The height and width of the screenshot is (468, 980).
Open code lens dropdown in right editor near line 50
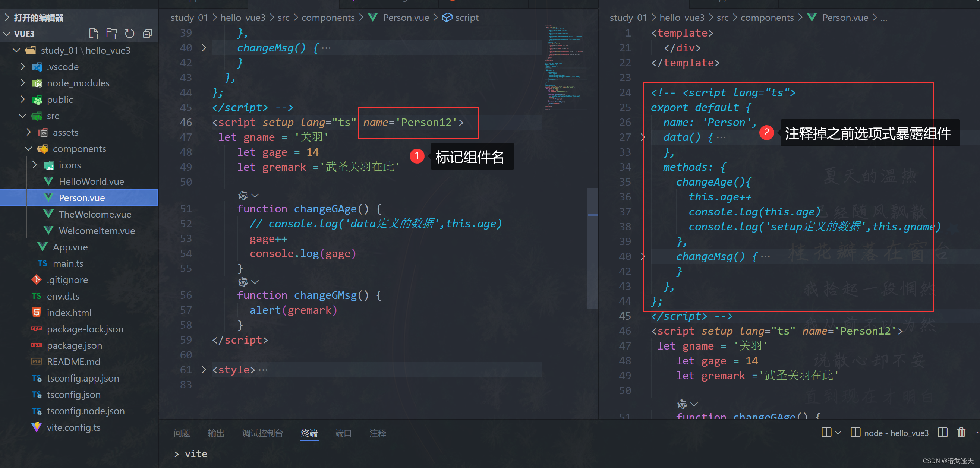[x=694, y=404]
